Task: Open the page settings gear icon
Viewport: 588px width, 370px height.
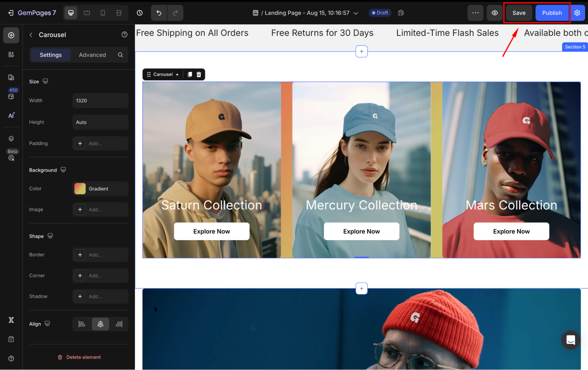Action: click(577, 13)
